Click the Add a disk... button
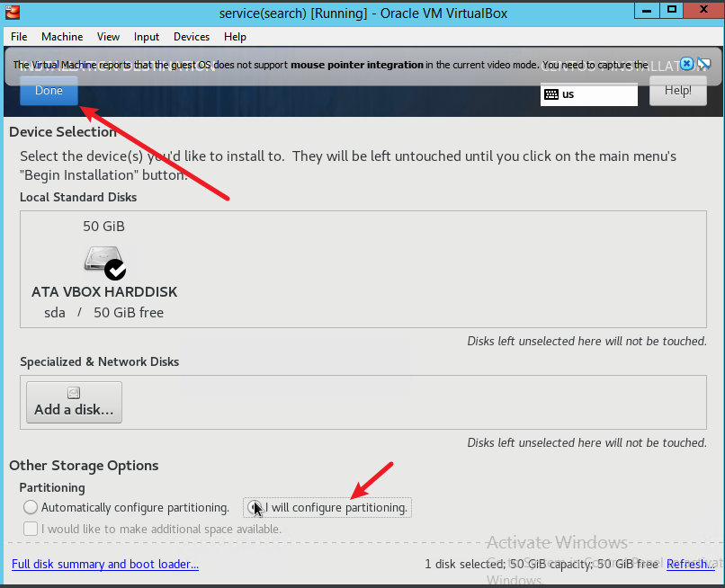 pyautogui.click(x=74, y=402)
